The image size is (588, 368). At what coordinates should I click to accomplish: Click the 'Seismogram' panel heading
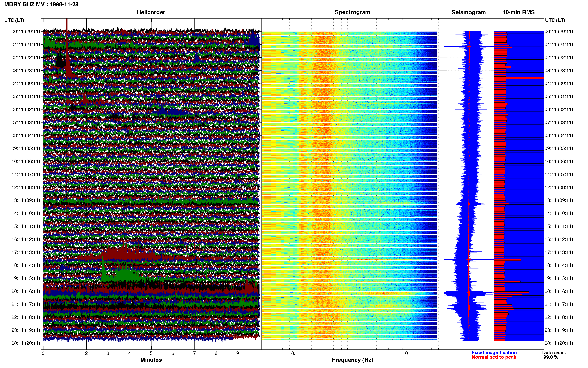[x=468, y=12]
